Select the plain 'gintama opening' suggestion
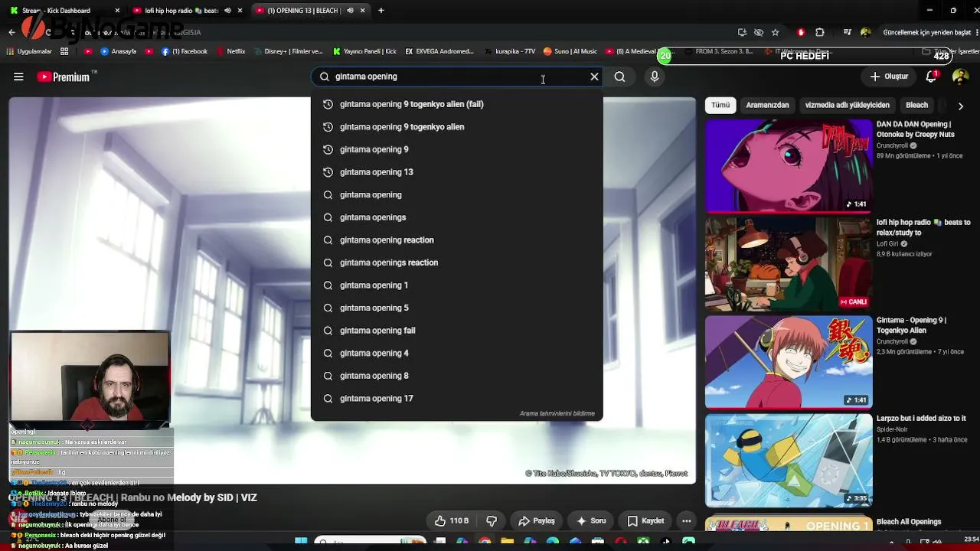The width and height of the screenshot is (980, 551). 457,194
